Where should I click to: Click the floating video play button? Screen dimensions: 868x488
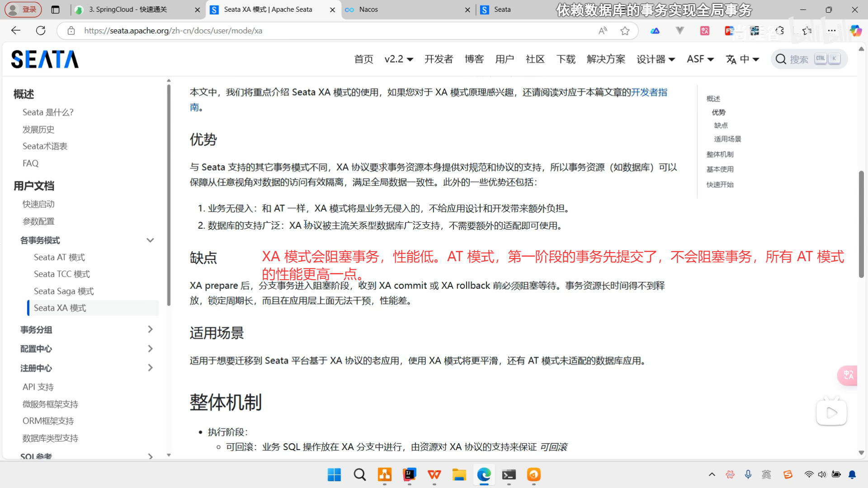831,413
